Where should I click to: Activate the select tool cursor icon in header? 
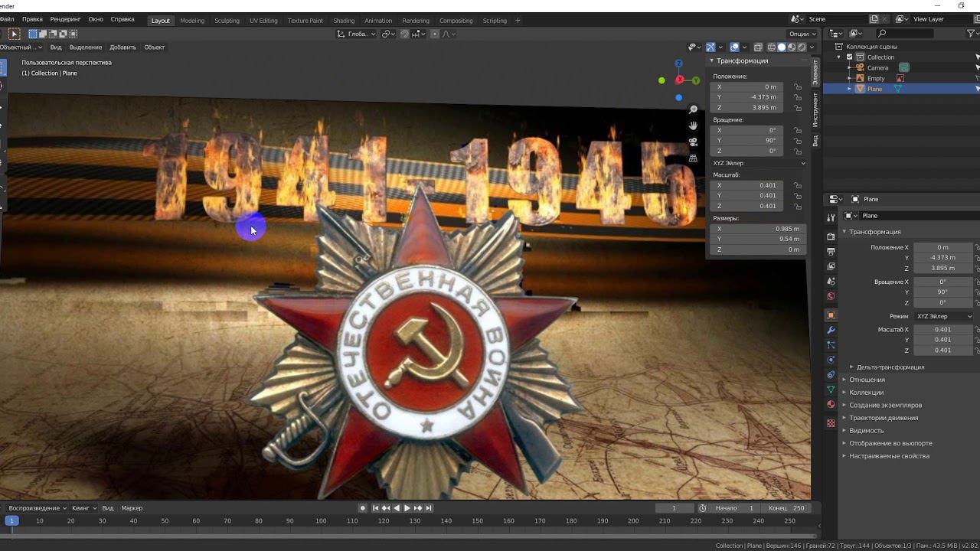14,34
